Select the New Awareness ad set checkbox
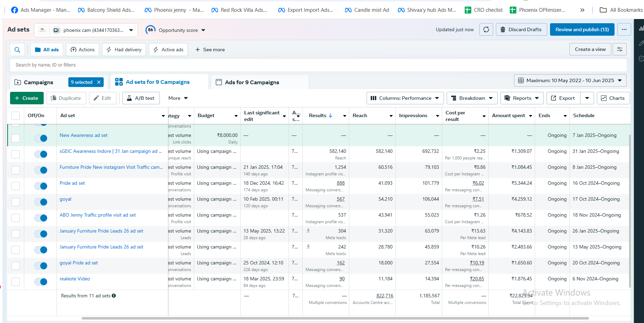644x323 pixels. 16,138
